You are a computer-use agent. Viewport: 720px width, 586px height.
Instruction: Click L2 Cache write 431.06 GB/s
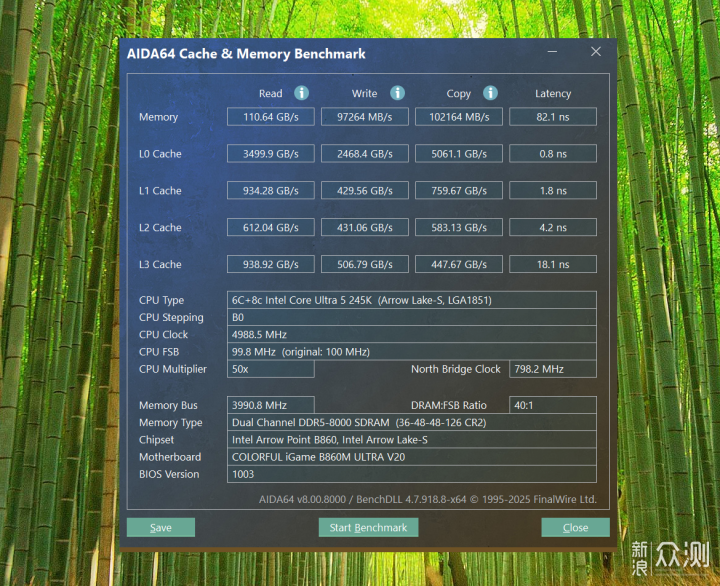[365, 227]
